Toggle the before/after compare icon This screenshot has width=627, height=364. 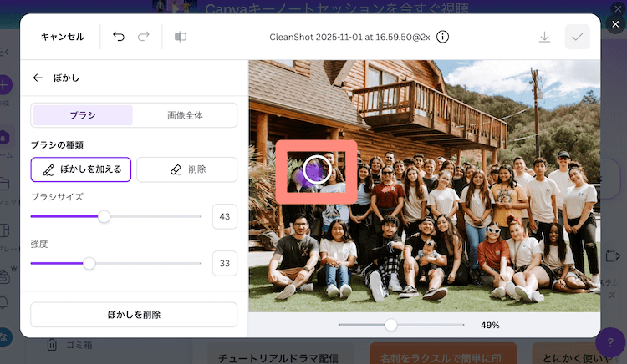(x=181, y=37)
